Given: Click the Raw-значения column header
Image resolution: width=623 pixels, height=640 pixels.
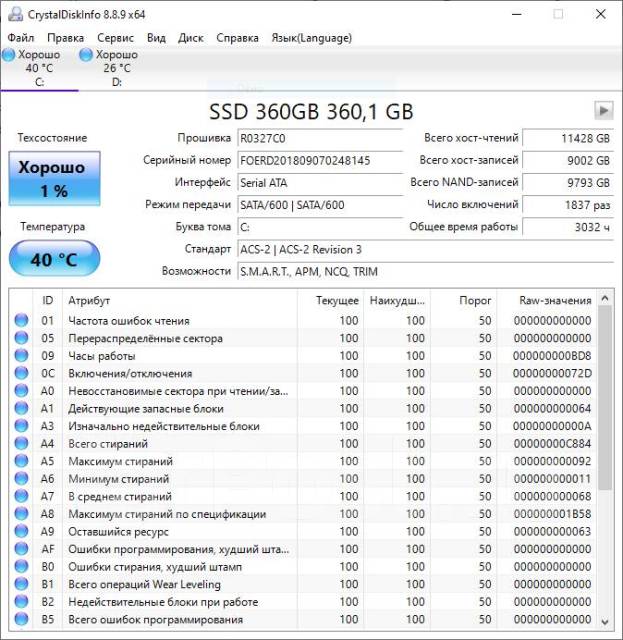Looking at the screenshot, I should (554, 300).
